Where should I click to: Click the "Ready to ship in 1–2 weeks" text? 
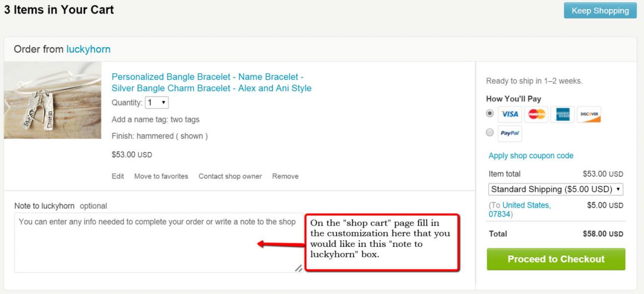[534, 81]
